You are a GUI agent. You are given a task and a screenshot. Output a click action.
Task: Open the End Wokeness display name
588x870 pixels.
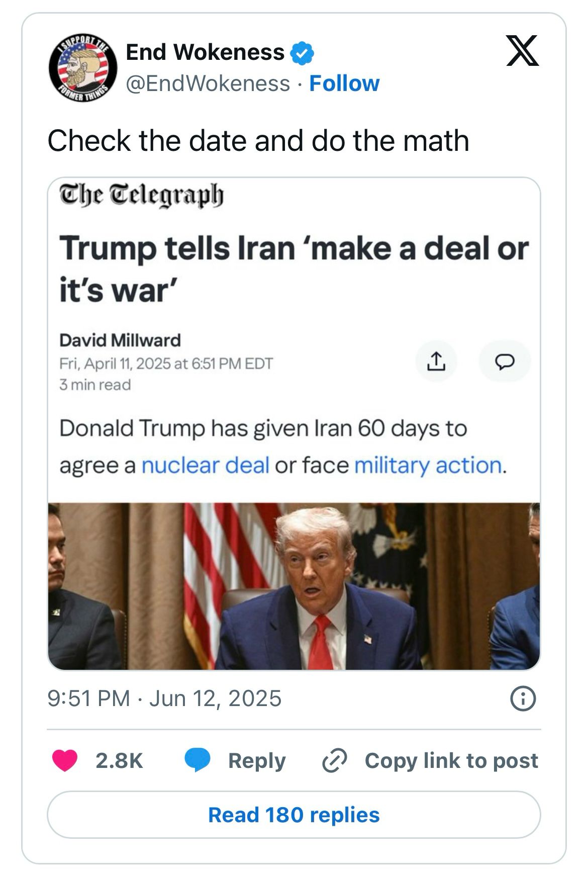click(205, 52)
